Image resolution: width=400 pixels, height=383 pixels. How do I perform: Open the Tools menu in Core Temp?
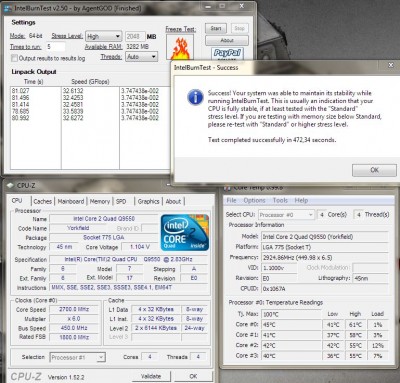pyautogui.click(x=280, y=200)
